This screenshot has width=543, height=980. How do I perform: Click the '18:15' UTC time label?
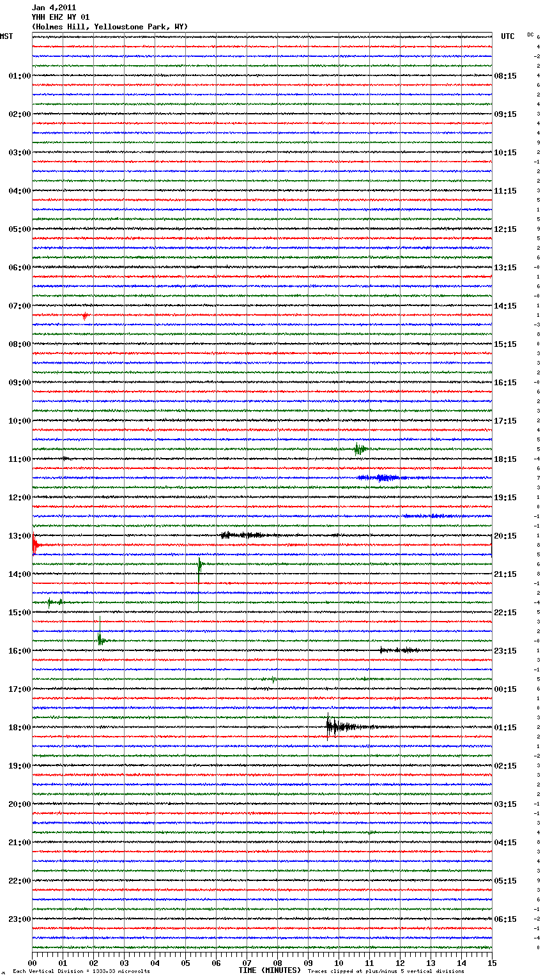pyautogui.click(x=505, y=459)
